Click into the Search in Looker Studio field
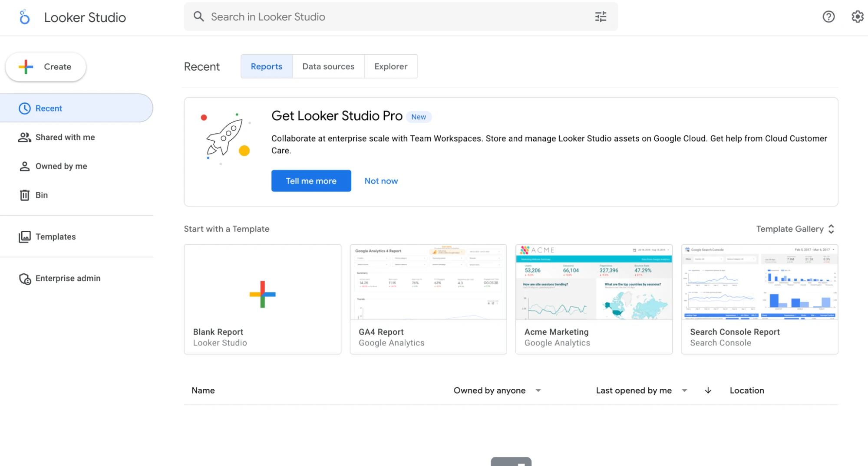 click(401, 16)
